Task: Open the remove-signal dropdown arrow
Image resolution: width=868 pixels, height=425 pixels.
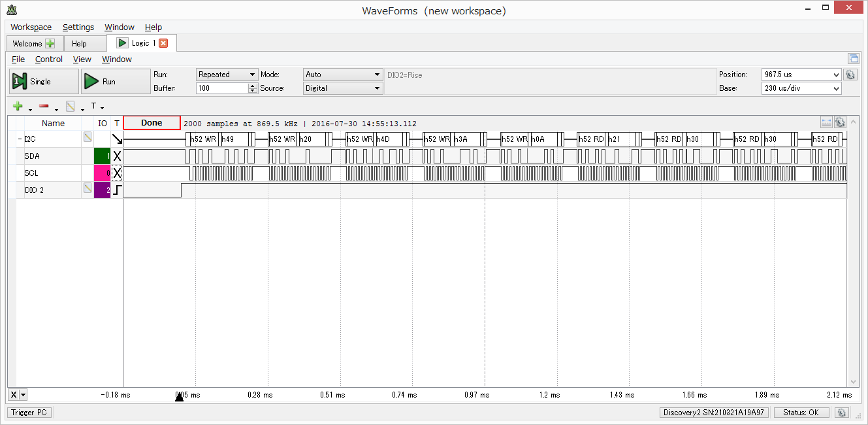Action: pos(56,109)
